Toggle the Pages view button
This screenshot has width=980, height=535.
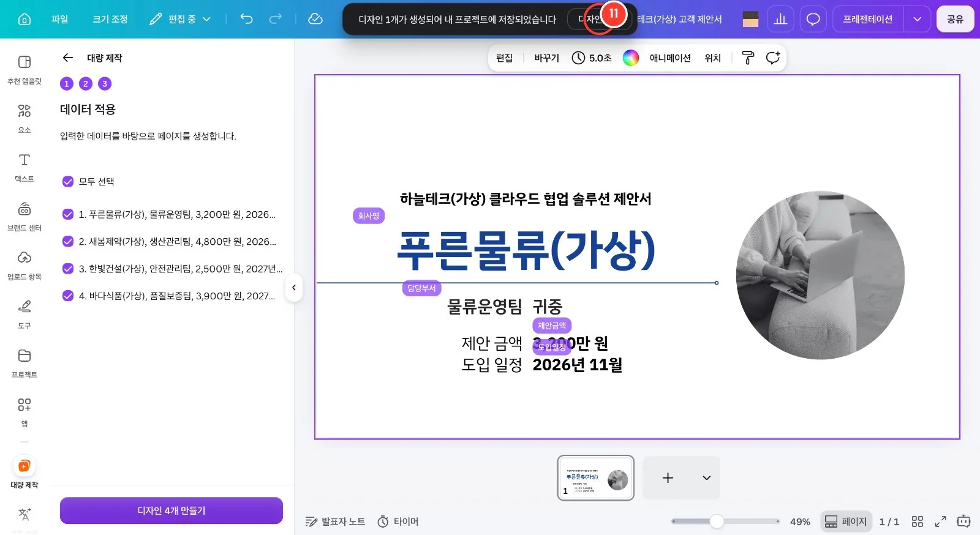click(846, 522)
